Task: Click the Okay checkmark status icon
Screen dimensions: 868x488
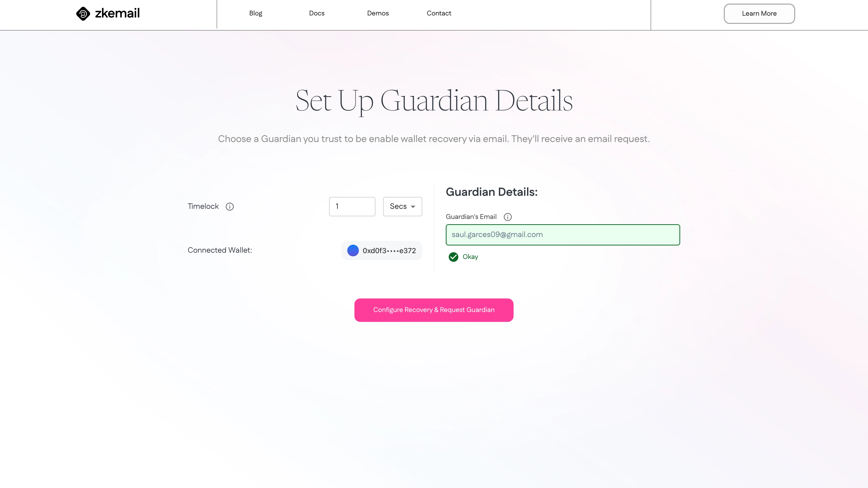Action: (x=454, y=257)
